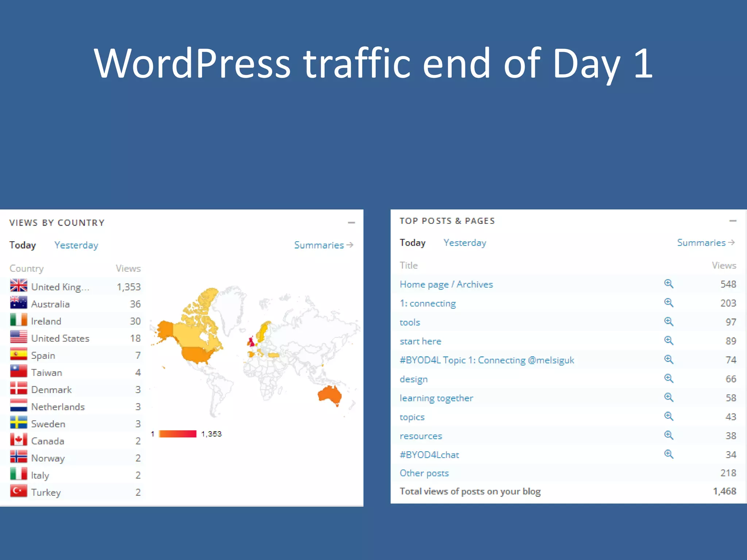Viewport: 747px width, 560px height.
Task: Open magnifier for #BYOD4L Topic 1 post
Action: pyautogui.click(x=669, y=359)
